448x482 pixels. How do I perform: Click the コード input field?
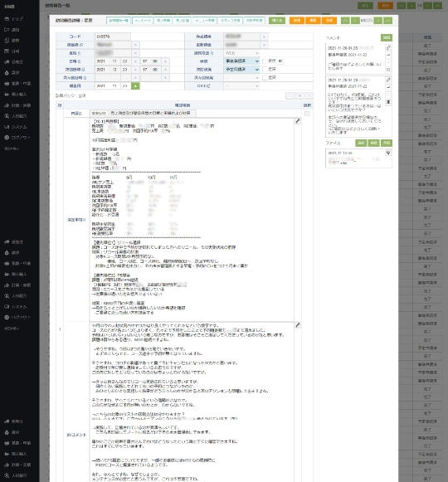(113, 37)
